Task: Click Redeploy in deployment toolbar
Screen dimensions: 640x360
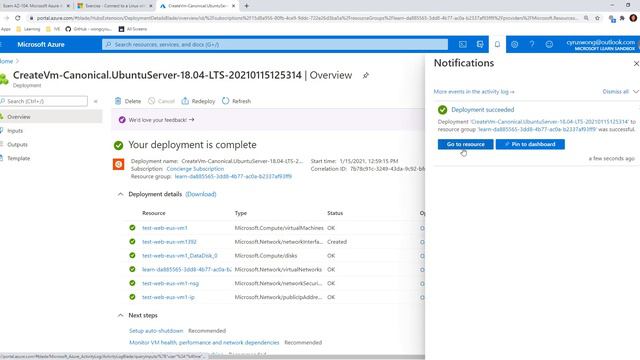Action: tap(198, 101)
